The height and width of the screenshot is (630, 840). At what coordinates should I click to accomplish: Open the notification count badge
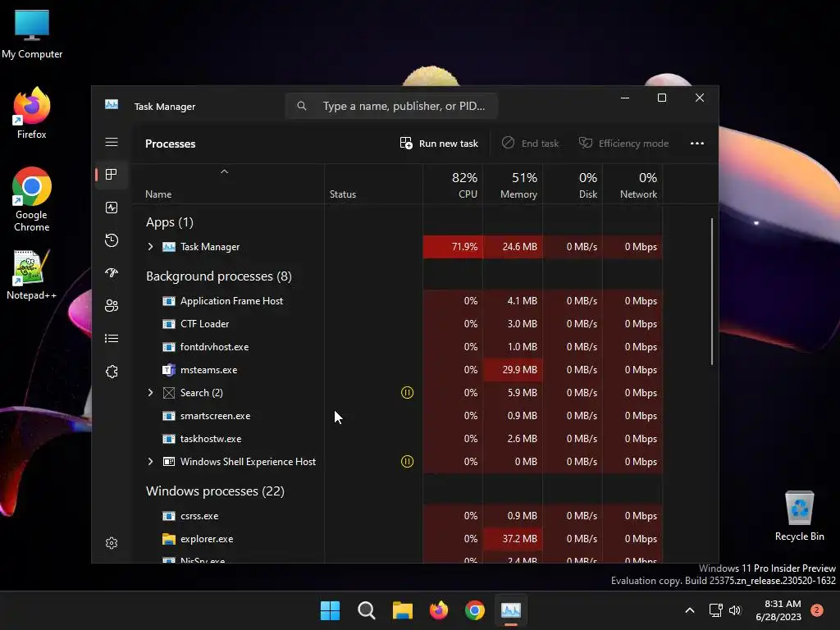pos(817,610)
